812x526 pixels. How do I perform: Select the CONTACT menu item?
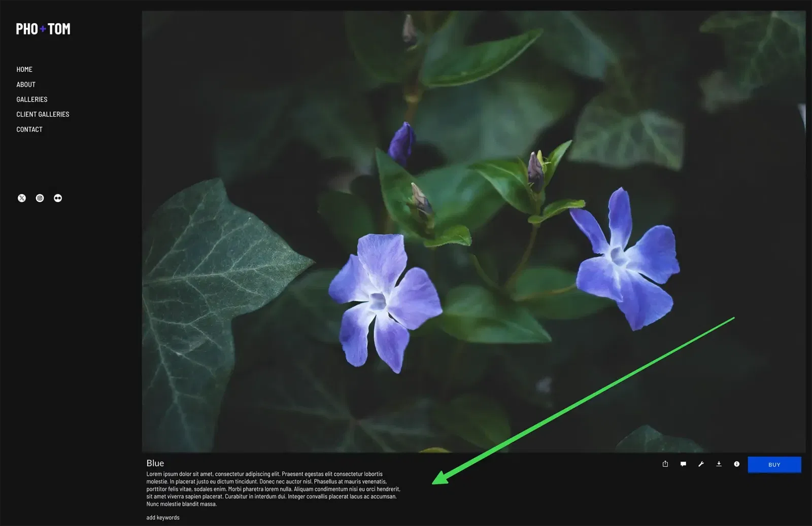tap(29, 129)
